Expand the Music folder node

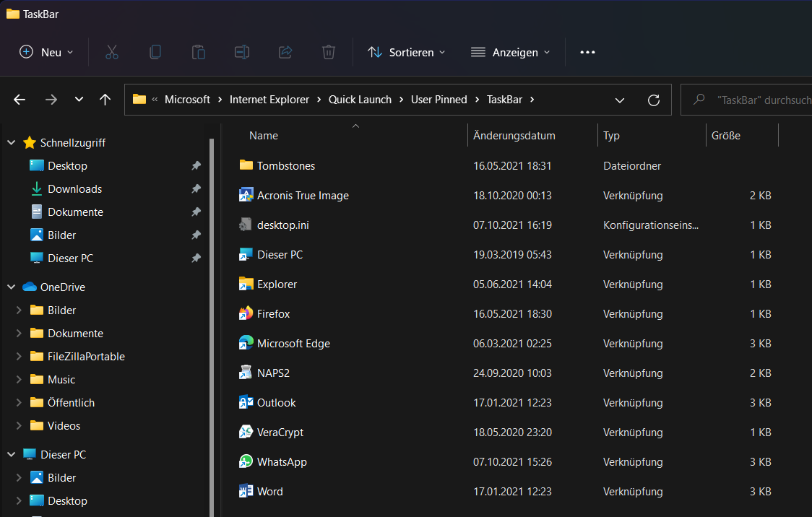tap(20, 379)
